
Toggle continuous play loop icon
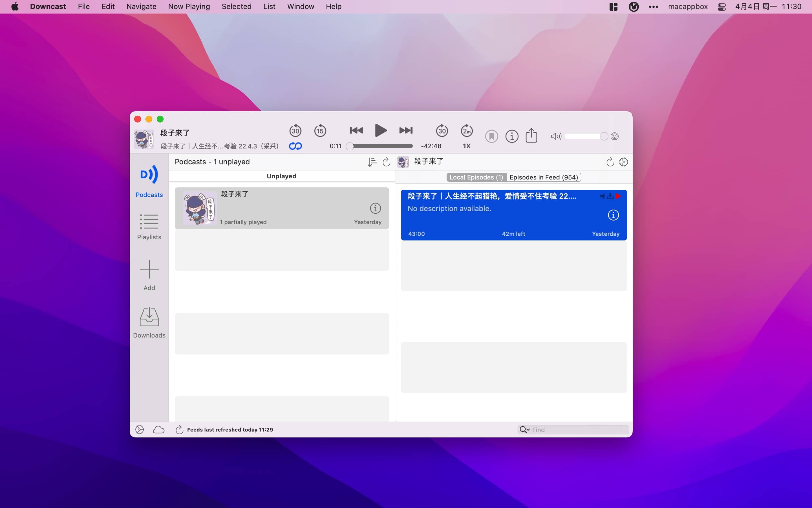pos(295,146)
